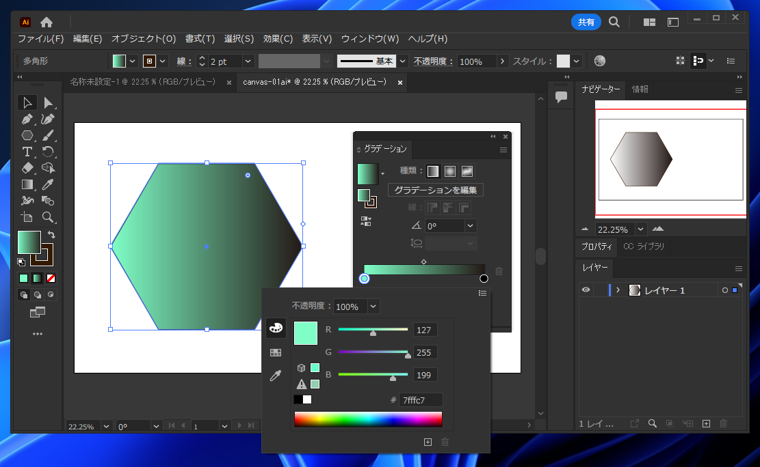760x467 pixels.
Task: Switch to the 名称未設定-1 document tab
Action: [142, 82]
